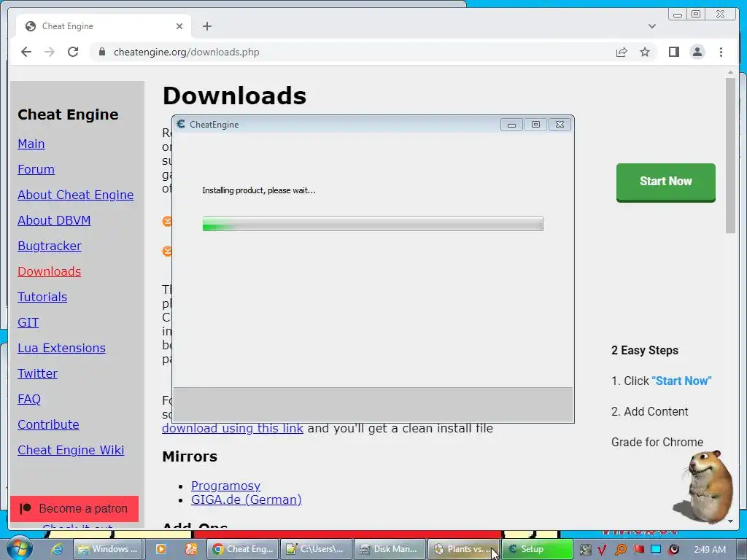Bookmark this page with the star icon
Screen dimensions: 747x560
(645, 52)
